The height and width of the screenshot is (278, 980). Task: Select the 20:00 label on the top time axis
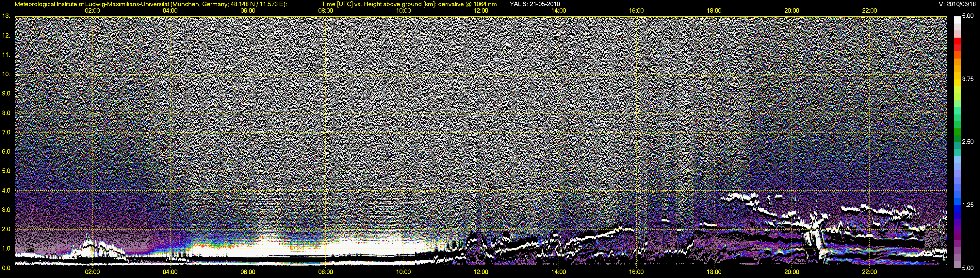click(x=792, y=11)
